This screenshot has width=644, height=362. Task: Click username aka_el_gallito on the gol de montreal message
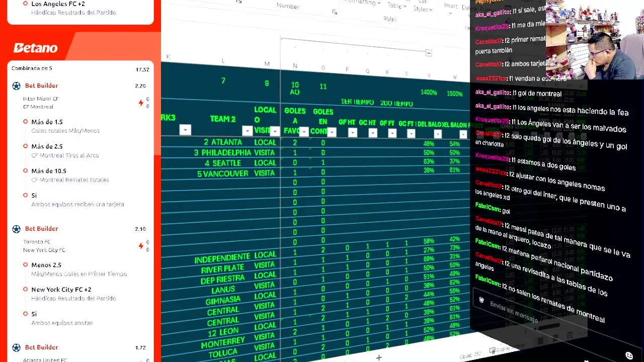coord(493,93)
